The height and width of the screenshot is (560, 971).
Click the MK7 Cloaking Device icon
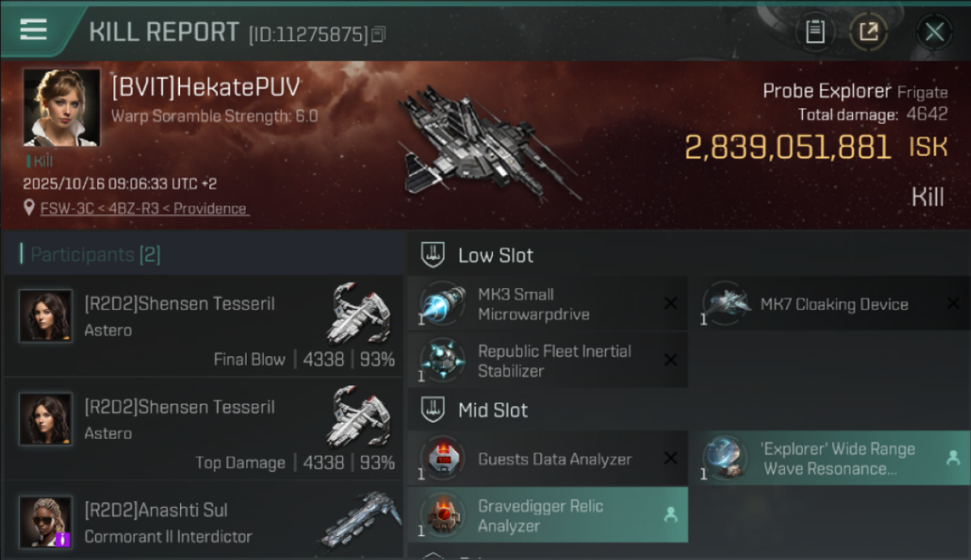pyautogui.click(x=726, y=303)
